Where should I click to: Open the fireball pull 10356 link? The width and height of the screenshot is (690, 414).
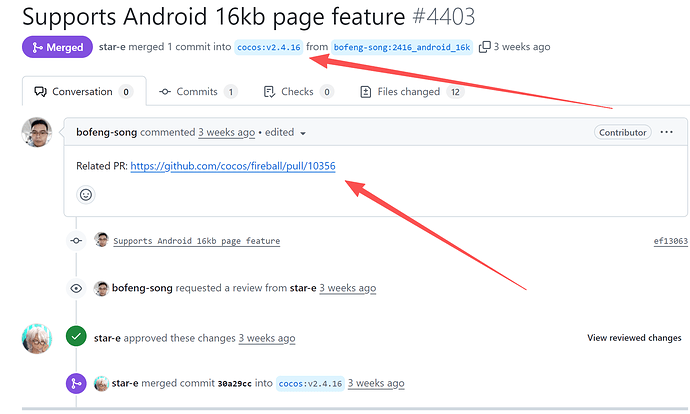click(232, 166)
